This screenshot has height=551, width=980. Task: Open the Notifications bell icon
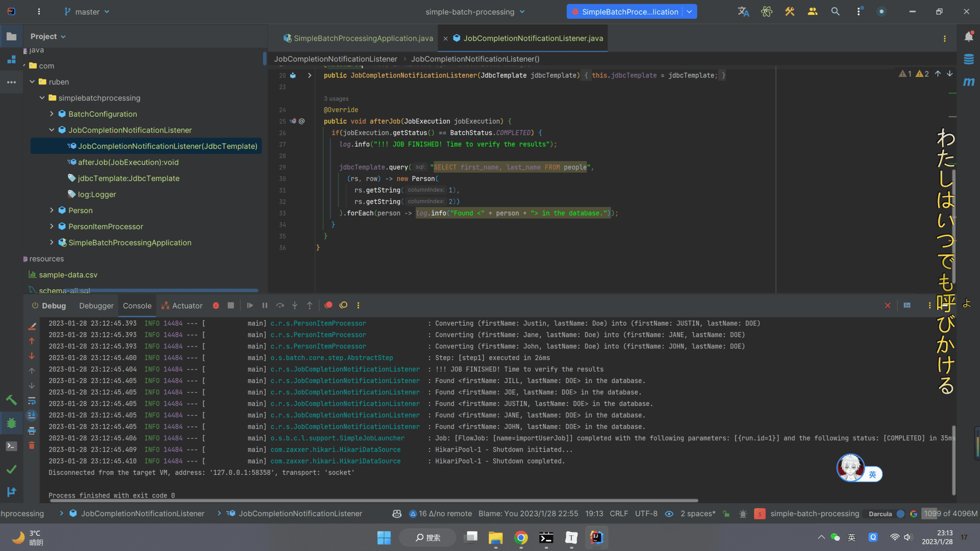(x=969, y=37)
